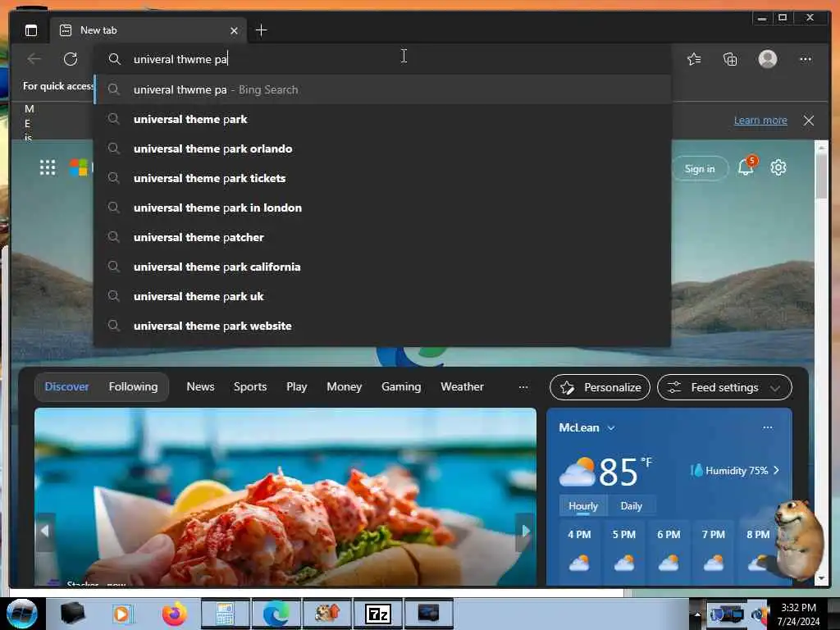Select the Daily forecast tab
The height and width of the screenshot is (630, 840).
pyautogui.click(x=631, y=505)
